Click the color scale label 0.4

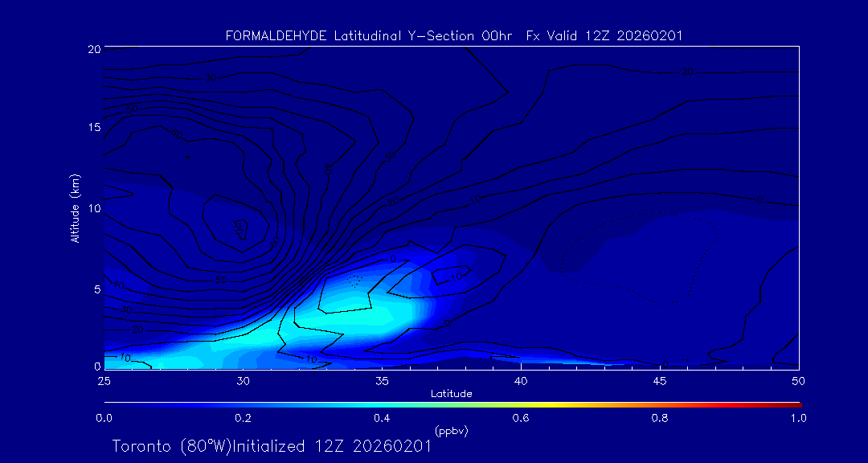[382, 418]
